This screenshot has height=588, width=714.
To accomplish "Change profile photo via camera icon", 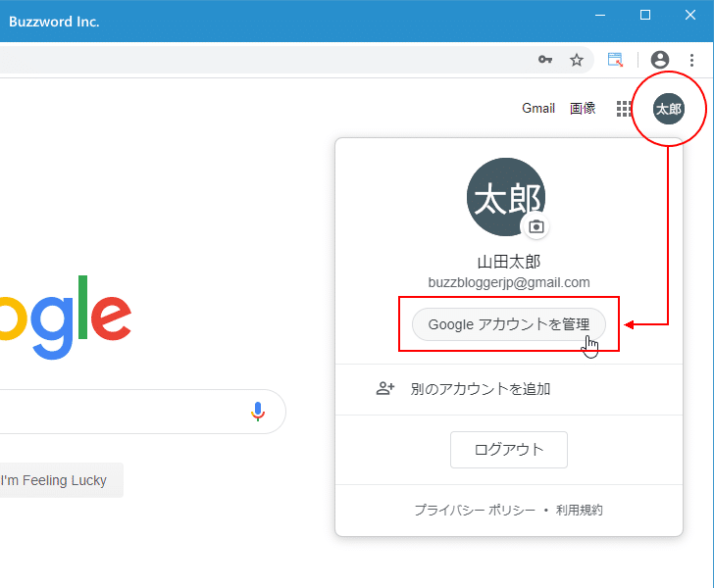I will point(536,226).
